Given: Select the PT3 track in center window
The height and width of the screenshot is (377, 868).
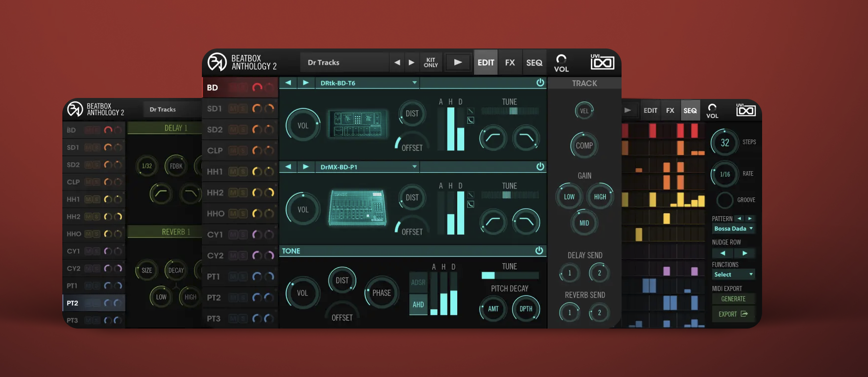Looking at the screenshot, I should 240,318.
